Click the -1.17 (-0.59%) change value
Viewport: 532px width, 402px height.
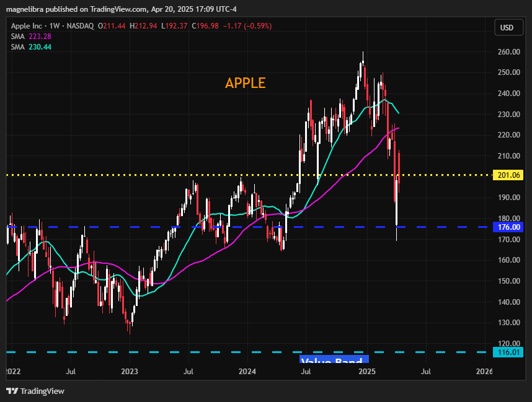tap(247, 26)
